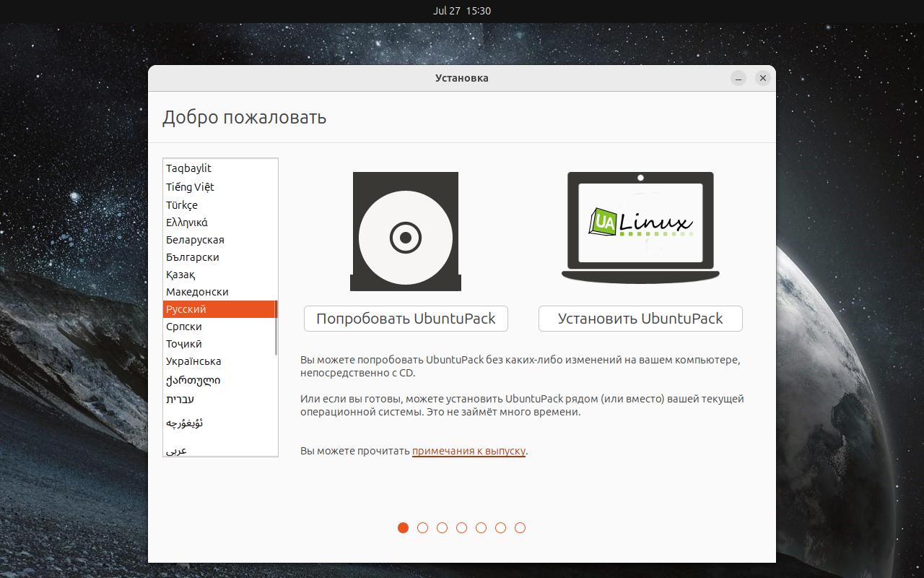Screen dimensions: 924x578
Task: Open the clock showing Jul 27 15:30
Action: tap(462, 11)
